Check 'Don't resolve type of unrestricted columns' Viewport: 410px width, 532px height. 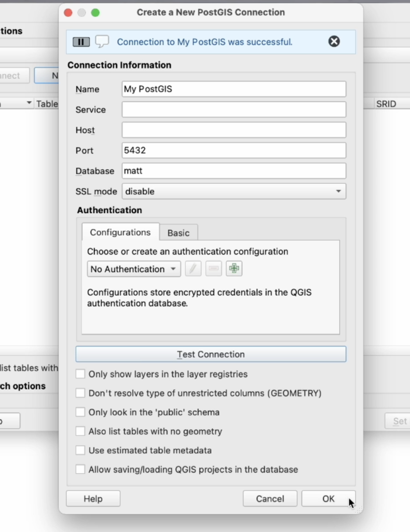(80, 393)
